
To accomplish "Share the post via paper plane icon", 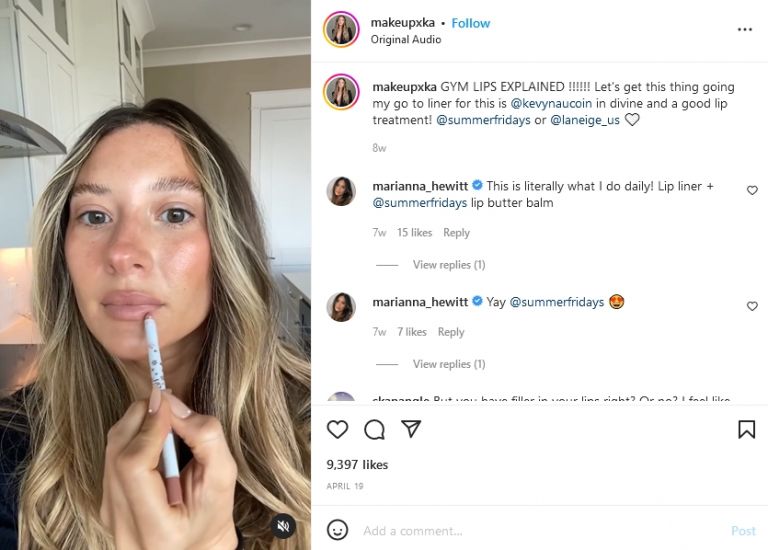I will pos(411,429).
